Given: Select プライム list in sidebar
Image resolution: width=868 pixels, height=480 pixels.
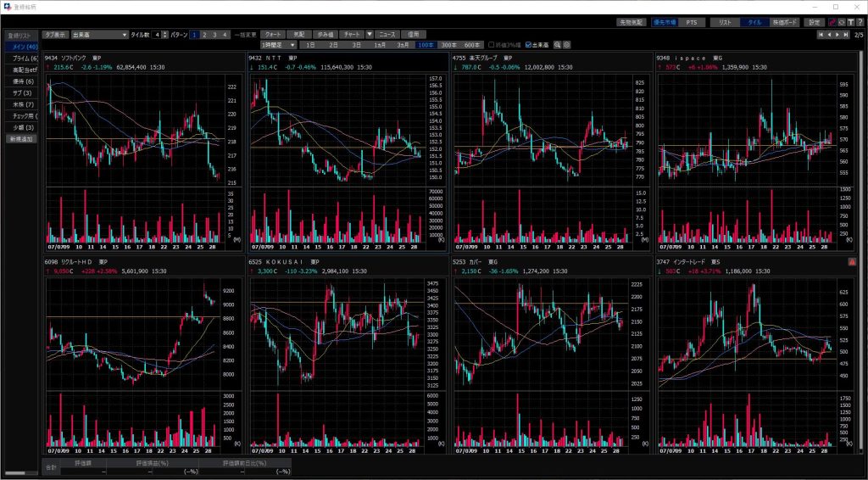Looking at the screenshot, I should [x=23, y=58].
